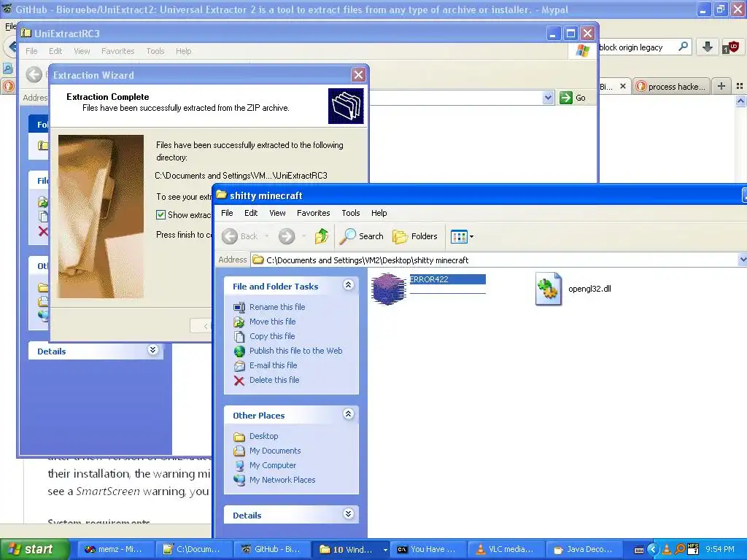Screen dimensions: 747x560
Task: Show hidden tray icons arrow
Action: click(x=653, y=550)
